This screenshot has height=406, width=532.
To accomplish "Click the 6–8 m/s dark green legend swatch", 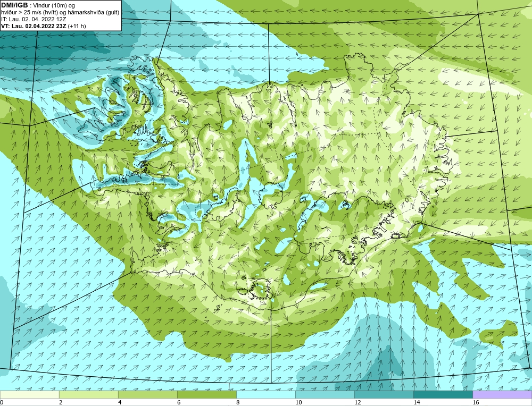I will tap(206, 394).
